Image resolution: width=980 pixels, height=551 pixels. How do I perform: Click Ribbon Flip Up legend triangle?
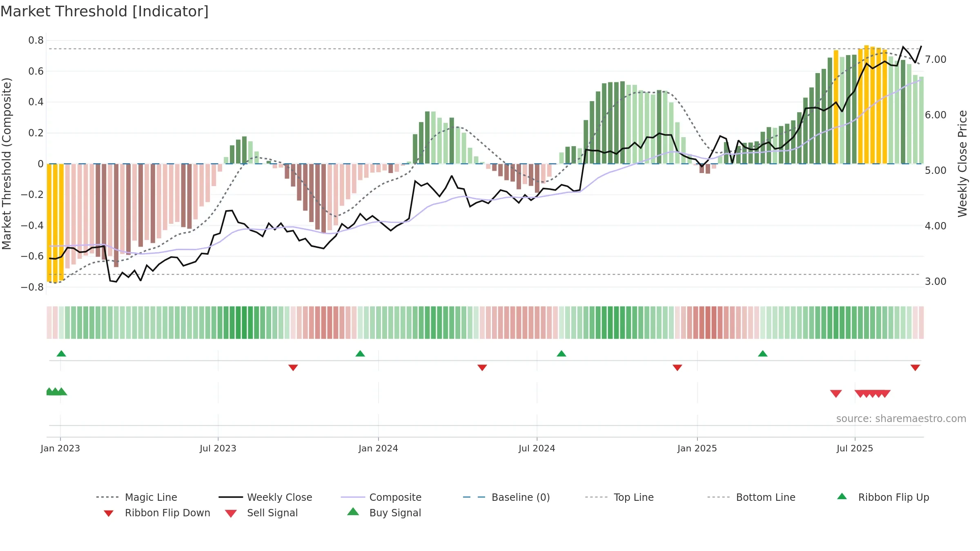(x=842, y=496)
